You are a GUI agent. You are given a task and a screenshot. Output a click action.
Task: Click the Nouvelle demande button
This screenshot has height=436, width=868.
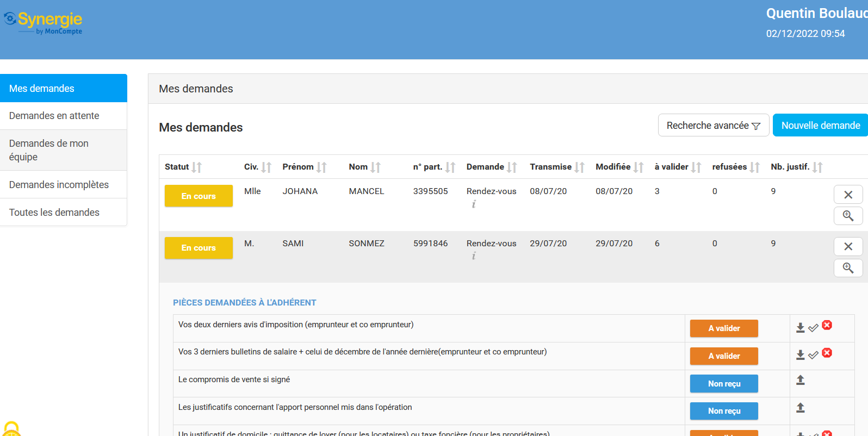pos(820,126)
